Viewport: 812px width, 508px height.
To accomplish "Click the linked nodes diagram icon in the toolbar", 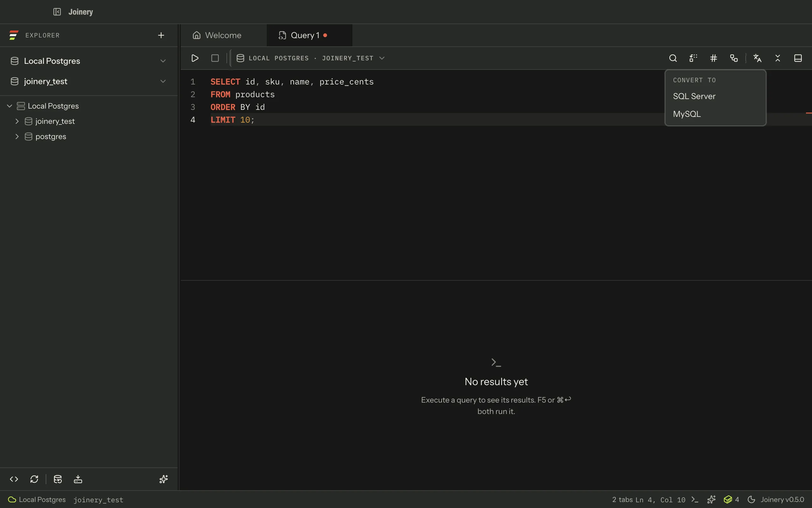I will (734, 58).
